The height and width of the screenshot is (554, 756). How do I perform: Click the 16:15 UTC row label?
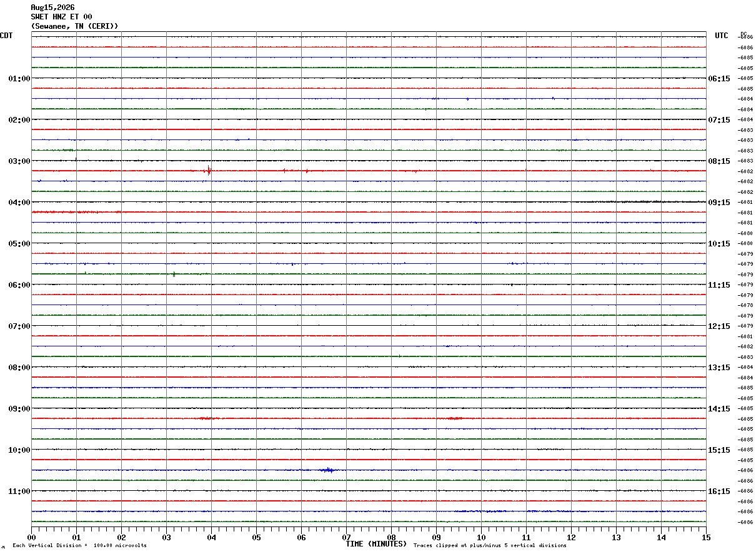click(x=719, y=491)
